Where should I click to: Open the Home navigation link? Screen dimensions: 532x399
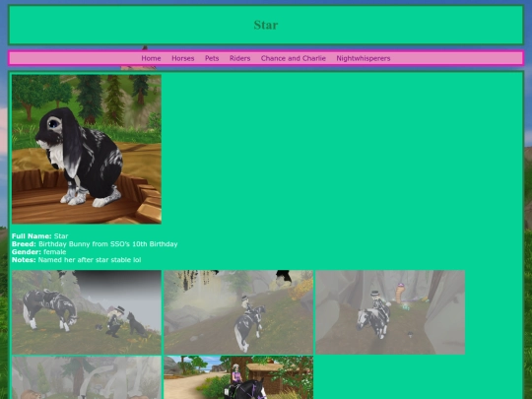coord(151,58)
